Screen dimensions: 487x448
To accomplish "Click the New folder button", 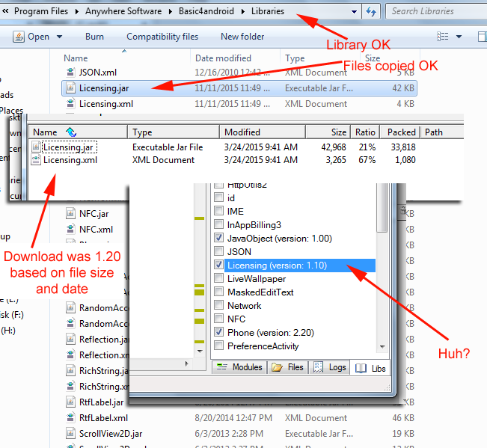I will pos(242,37).
